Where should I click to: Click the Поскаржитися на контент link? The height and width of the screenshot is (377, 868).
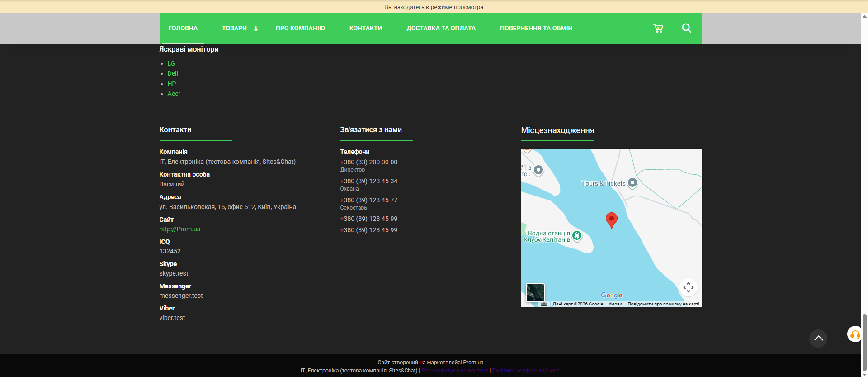tap(454, 371)
